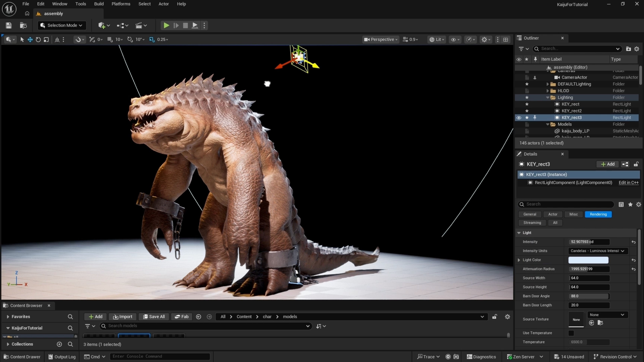The width and height of the screenshot is (644, 362).
Task: Toggle grid snap icon next to 10
Action: [110, 39]
